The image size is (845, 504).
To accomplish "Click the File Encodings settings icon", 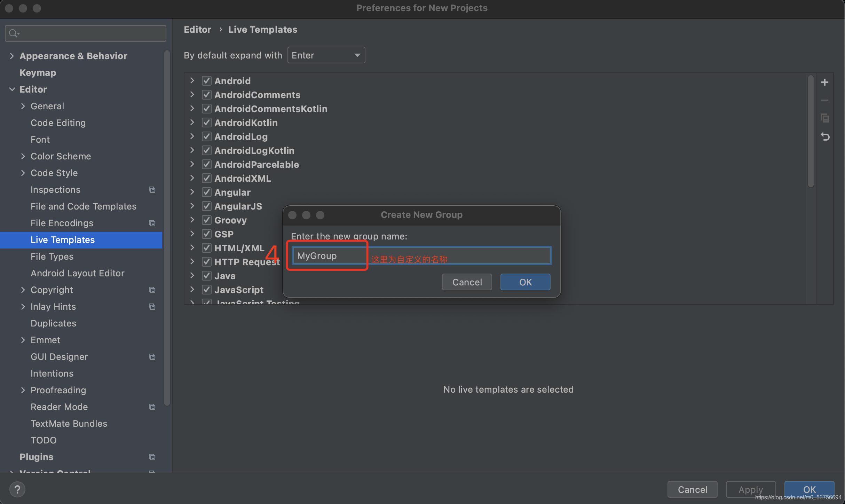I will click(152, 223).
